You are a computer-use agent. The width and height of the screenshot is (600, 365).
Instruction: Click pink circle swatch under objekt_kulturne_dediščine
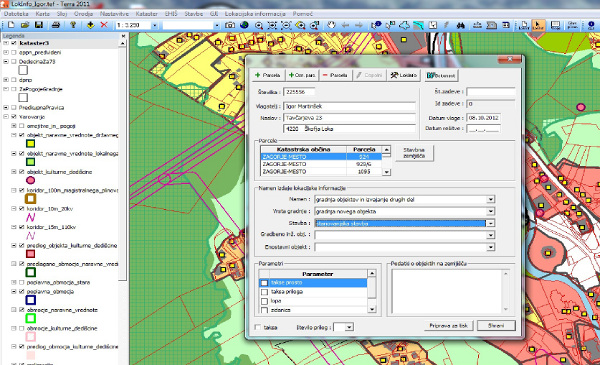click(x=30, y=180)
